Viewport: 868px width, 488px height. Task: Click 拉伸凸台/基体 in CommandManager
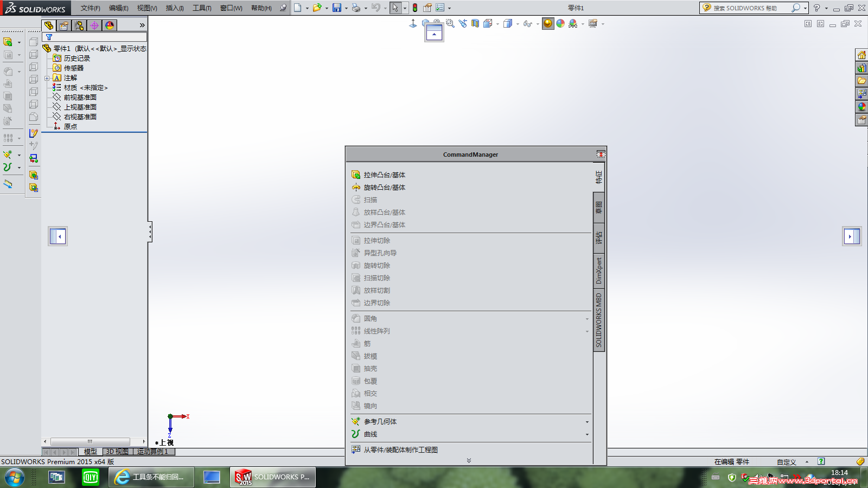(x=384, y=175)
